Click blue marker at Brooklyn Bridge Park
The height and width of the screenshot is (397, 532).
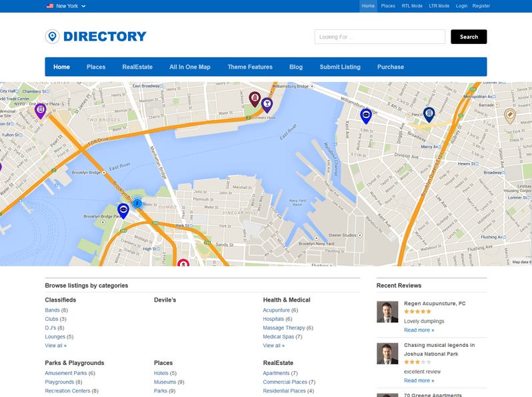(123, 211)
